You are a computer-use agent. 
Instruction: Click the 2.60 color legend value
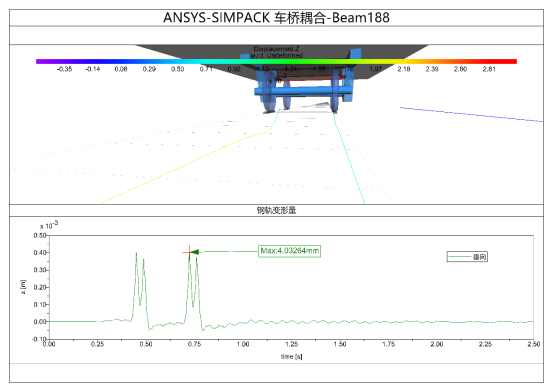[461, 69]
